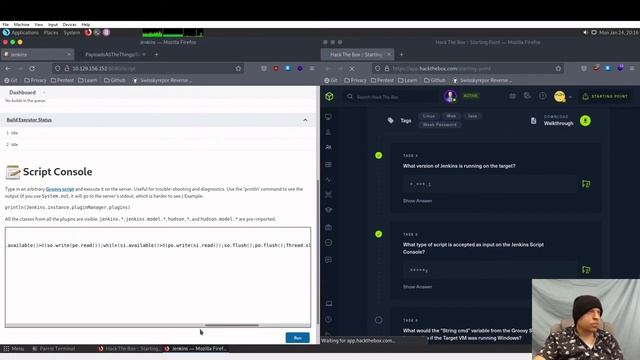Click Show Answer under the script type question

coord(417,287)
